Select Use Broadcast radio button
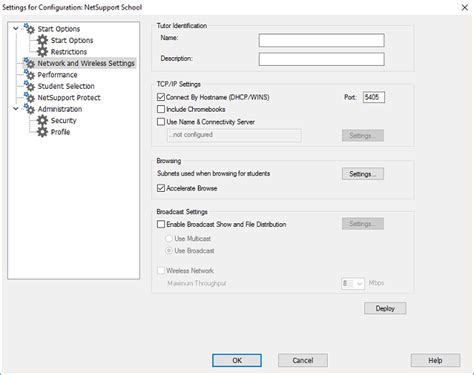Viewport: 474px width, 375px height. (169, 250)
